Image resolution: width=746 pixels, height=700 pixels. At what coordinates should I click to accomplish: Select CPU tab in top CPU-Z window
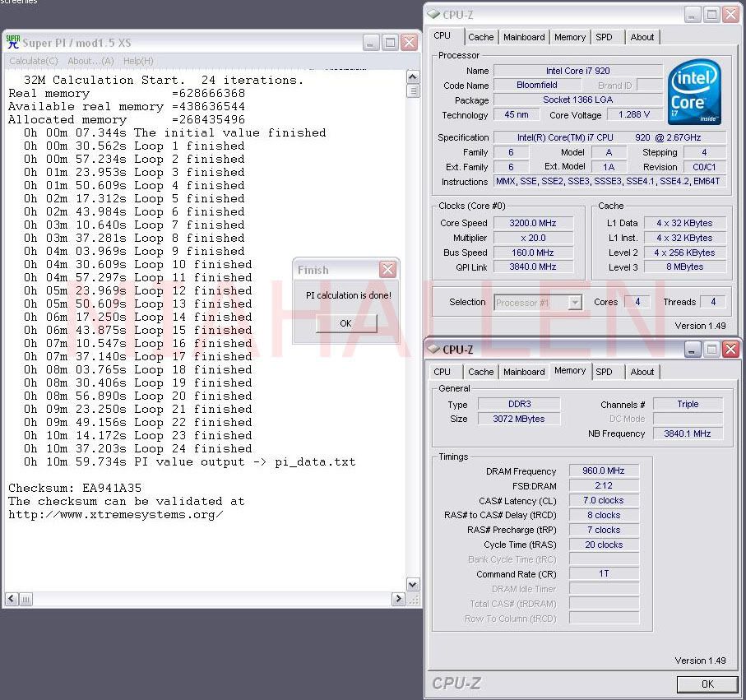[x=442, y=35]
